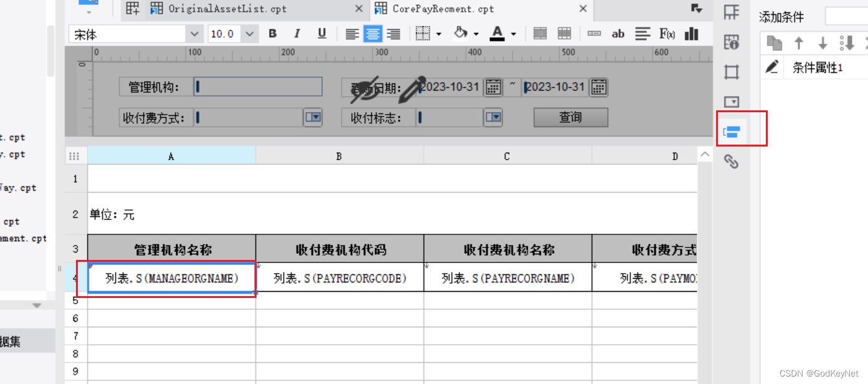Click the 添加条件 input box
The image size is (868, 384).
[x=846, y=17]
